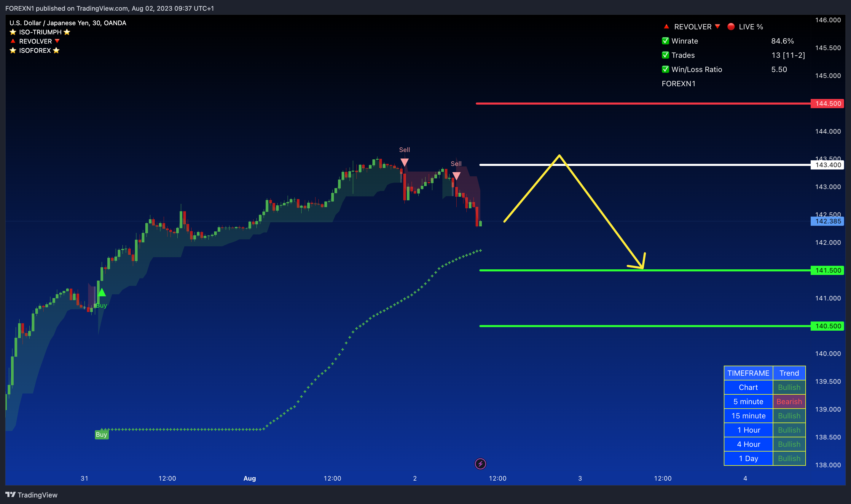This screenshot has width=851, height=504.
Task: Click the 4 Hour row Bullish cell
Action: 789,444
